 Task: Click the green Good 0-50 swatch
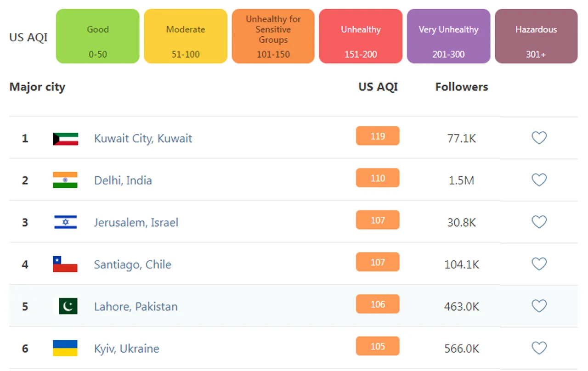pos(97,36)
